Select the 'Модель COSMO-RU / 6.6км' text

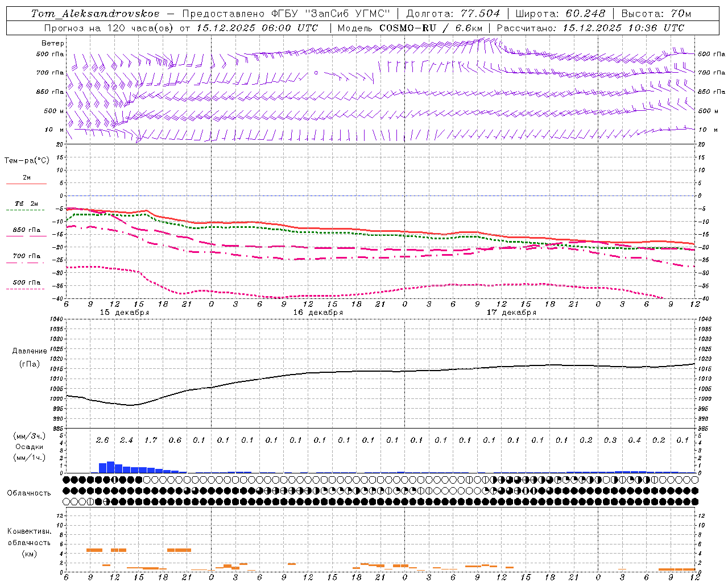pyautogui.click(x=410, y=28)
